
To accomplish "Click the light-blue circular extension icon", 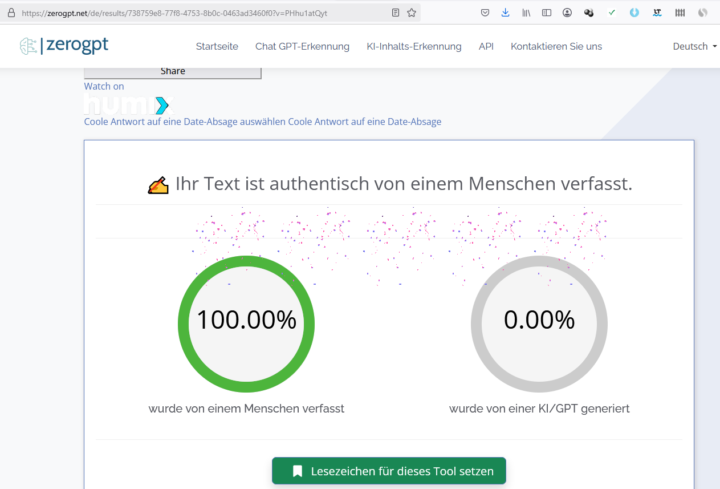I will [634, 13].
